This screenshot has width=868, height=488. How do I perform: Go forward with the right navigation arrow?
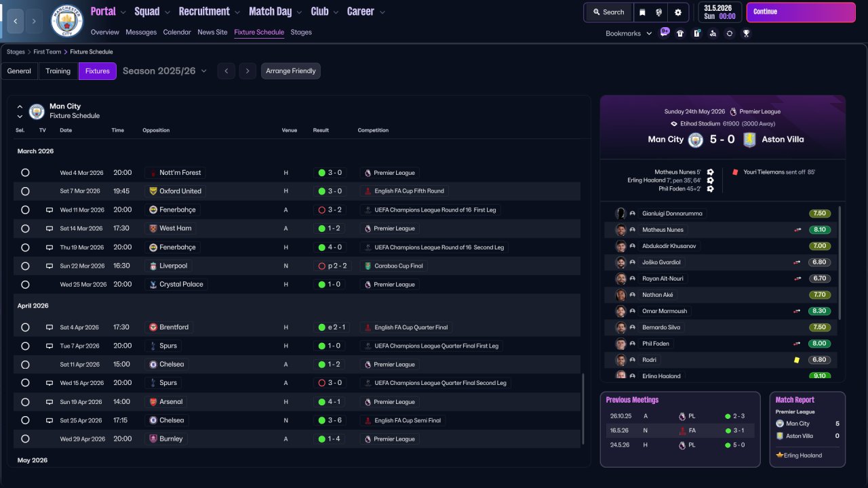tap(35, 21)
